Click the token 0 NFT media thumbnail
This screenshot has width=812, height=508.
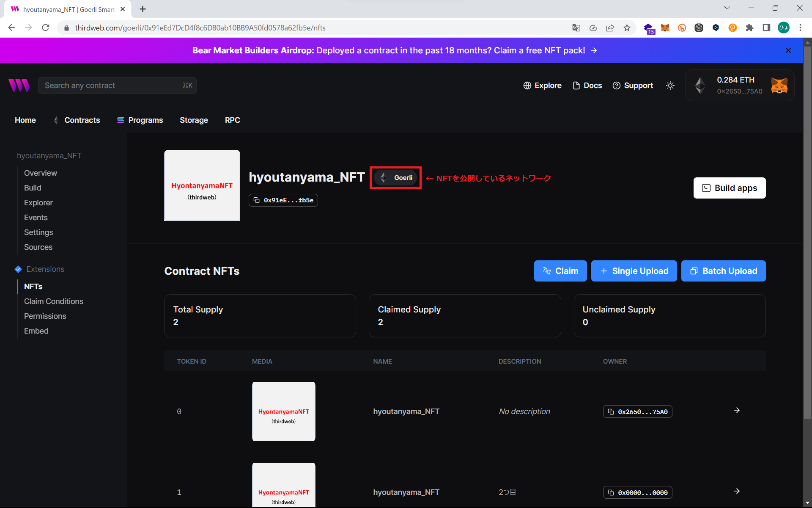284,411
